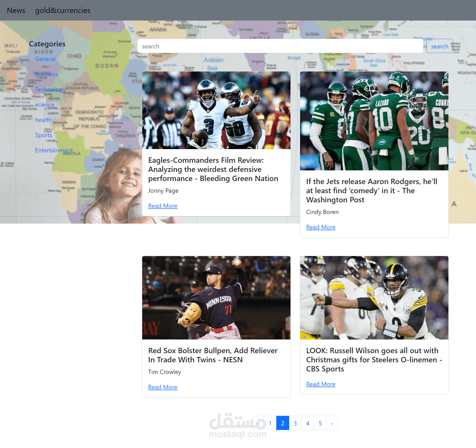Select the health category
The width and height of the screenshot is (476, 448).
43,120
